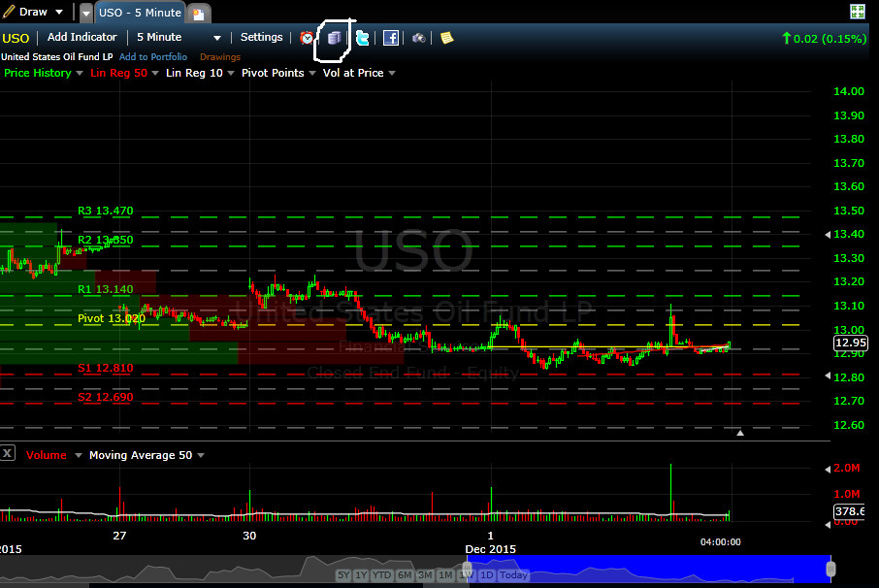
Task: Share chart on Twitter
Action: point(363,38)
